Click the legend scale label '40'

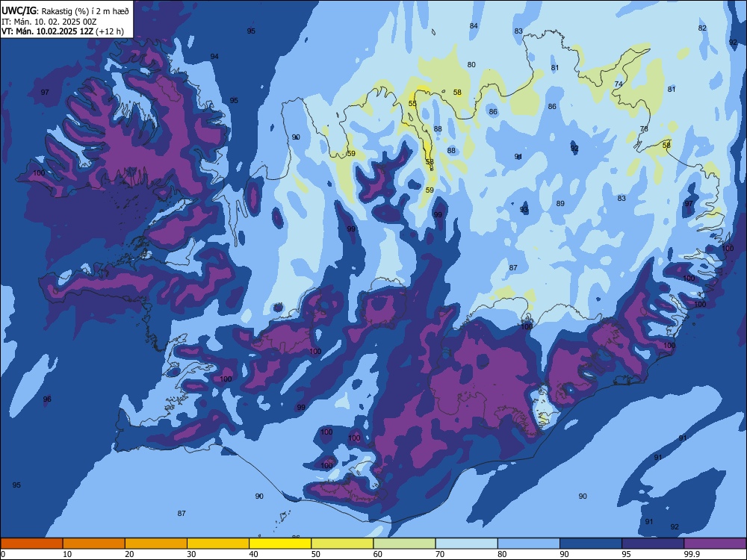254,554
